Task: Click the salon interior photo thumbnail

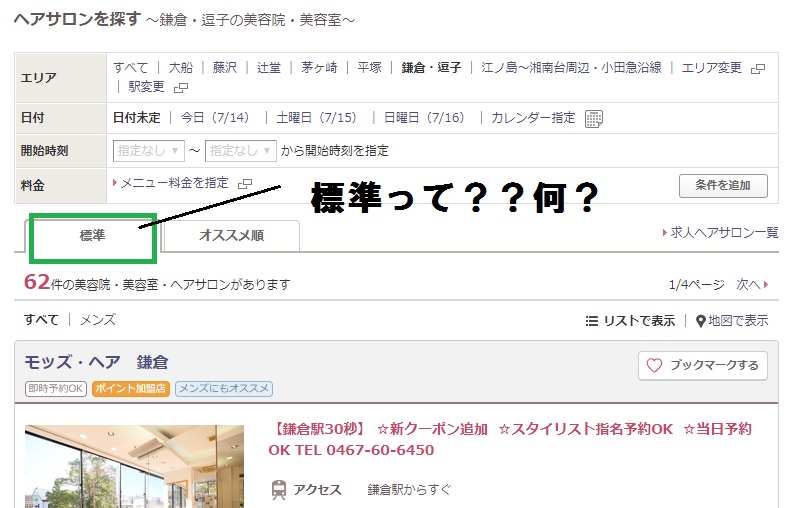Action: [x=134, y=466]
